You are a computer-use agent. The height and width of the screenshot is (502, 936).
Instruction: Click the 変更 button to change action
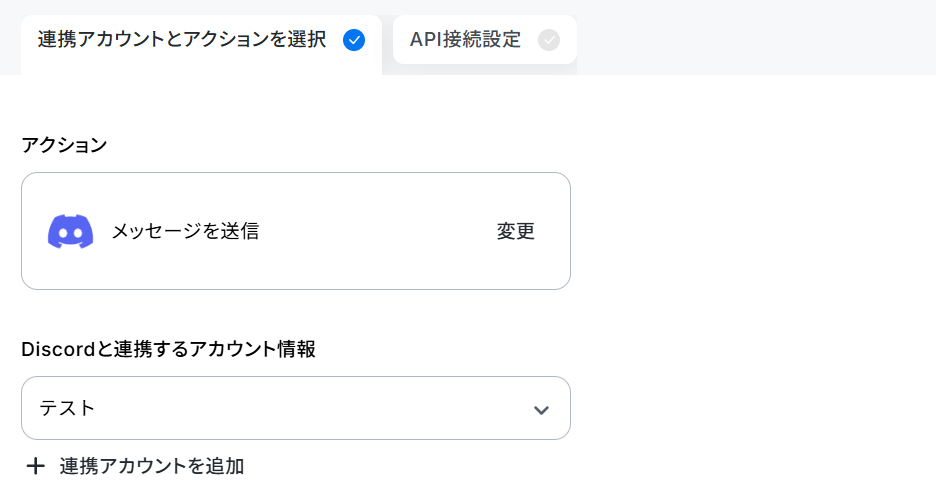(516, 231)
